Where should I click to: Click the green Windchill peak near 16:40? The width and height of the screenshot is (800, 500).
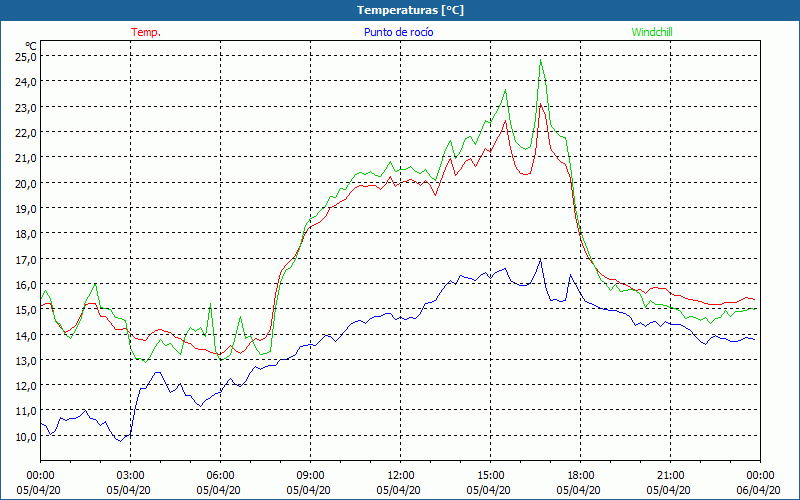pyautogui.click(x=540, y=60)
